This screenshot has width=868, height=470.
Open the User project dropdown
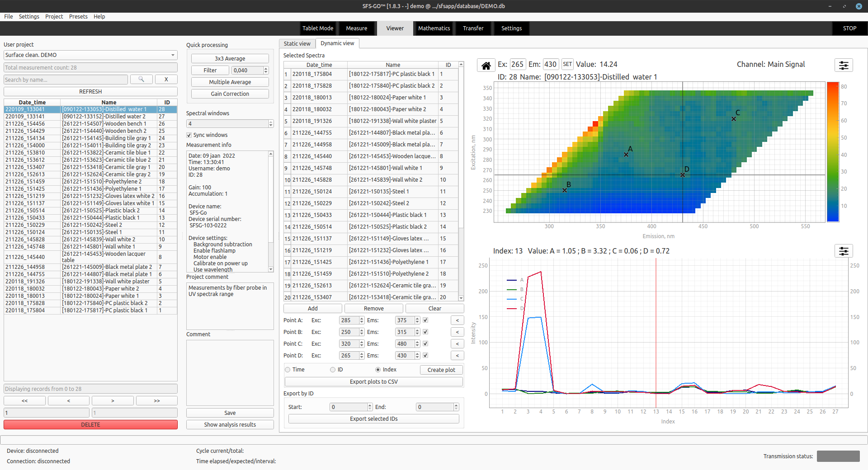90,55
